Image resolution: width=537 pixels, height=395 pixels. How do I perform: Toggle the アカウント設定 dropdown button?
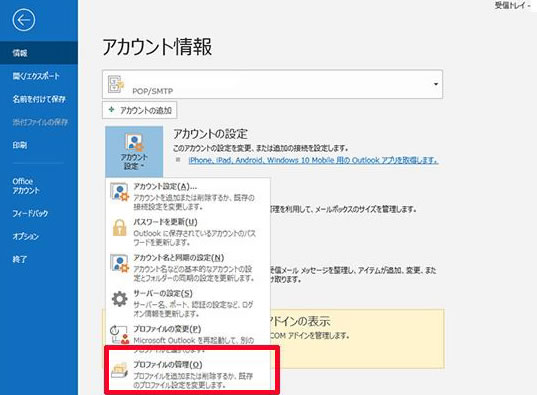click(134, 151)
